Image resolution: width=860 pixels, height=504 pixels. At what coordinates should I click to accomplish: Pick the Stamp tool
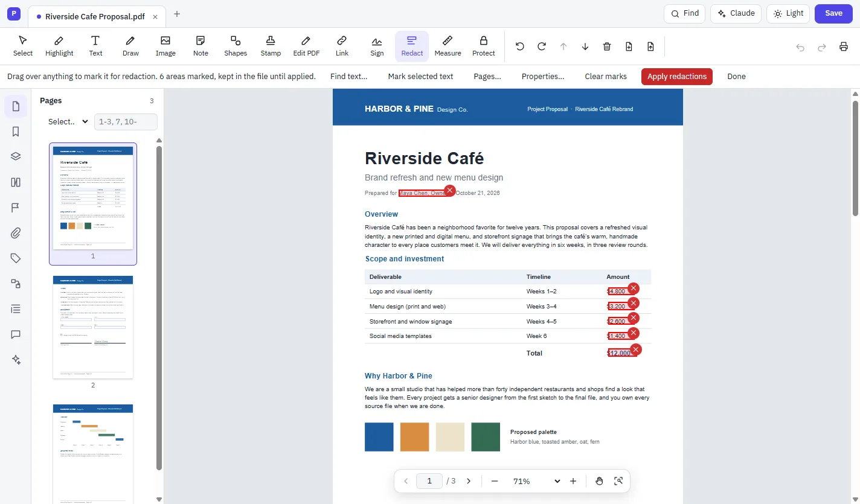coord(271,46)
